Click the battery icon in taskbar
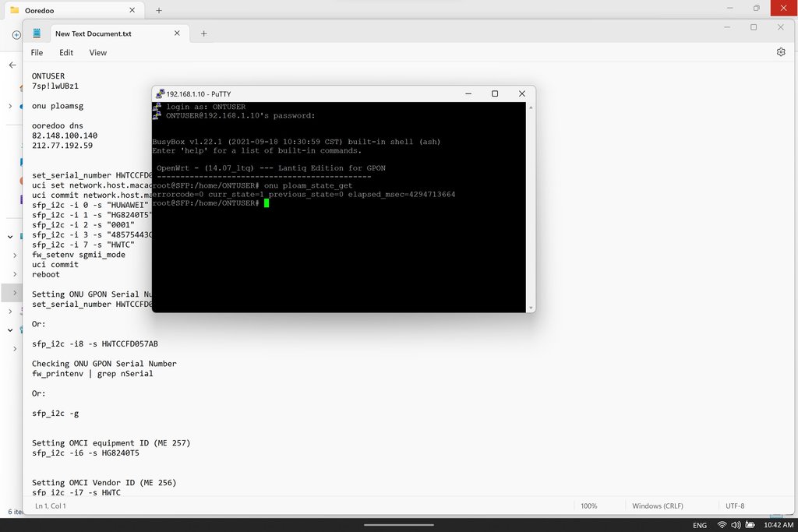This screenshot has height=532, width=798. [751, 525]
